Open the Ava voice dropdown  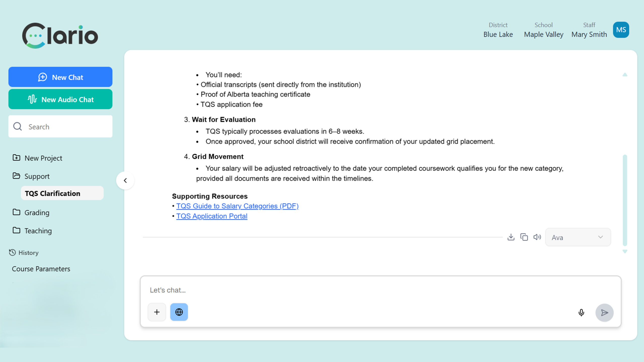pos(578,237)
